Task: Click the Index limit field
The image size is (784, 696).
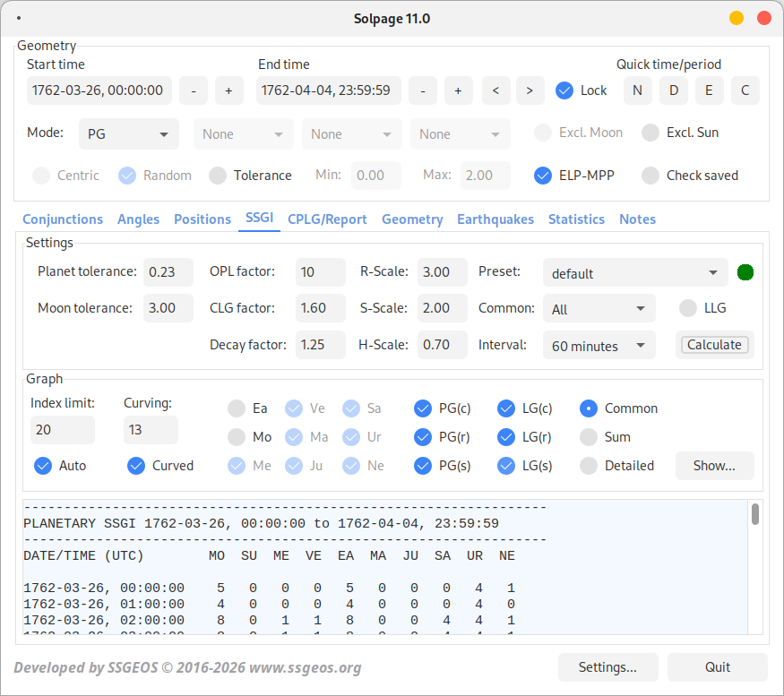Action: pos(63,430)
